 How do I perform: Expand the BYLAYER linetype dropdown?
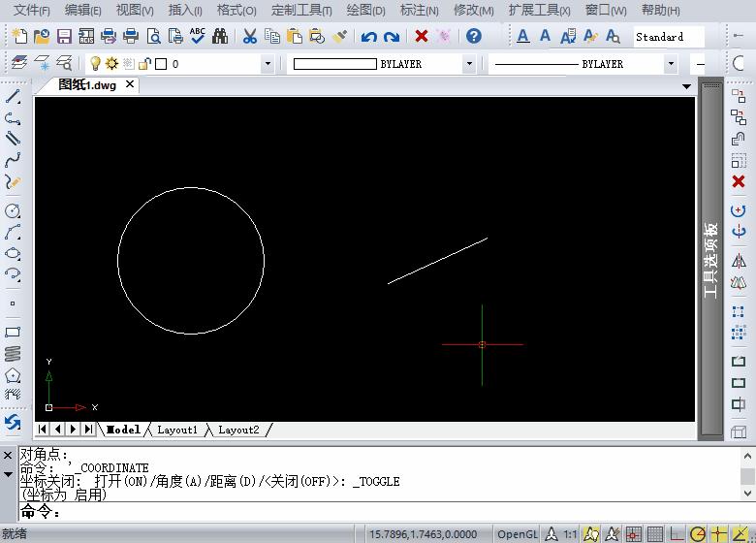coord(671,64)
